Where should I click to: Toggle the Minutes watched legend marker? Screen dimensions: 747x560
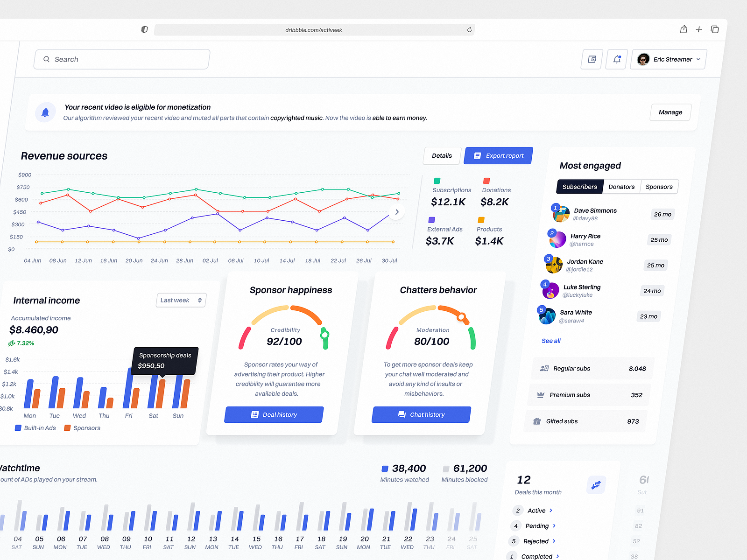(x=385, y=468)
